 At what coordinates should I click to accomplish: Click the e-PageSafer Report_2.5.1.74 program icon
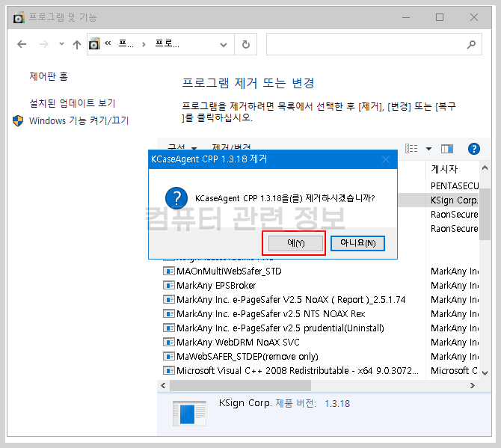(169, 300)
